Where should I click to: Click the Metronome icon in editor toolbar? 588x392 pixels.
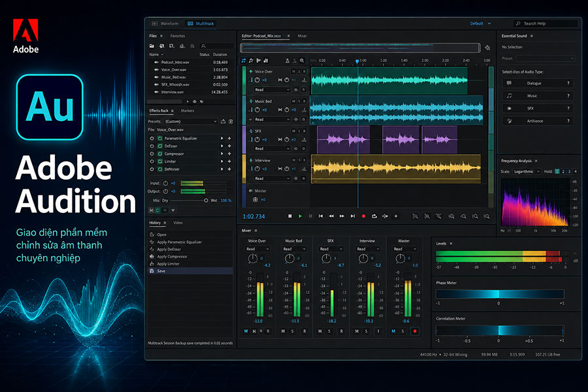coord(287,60)
